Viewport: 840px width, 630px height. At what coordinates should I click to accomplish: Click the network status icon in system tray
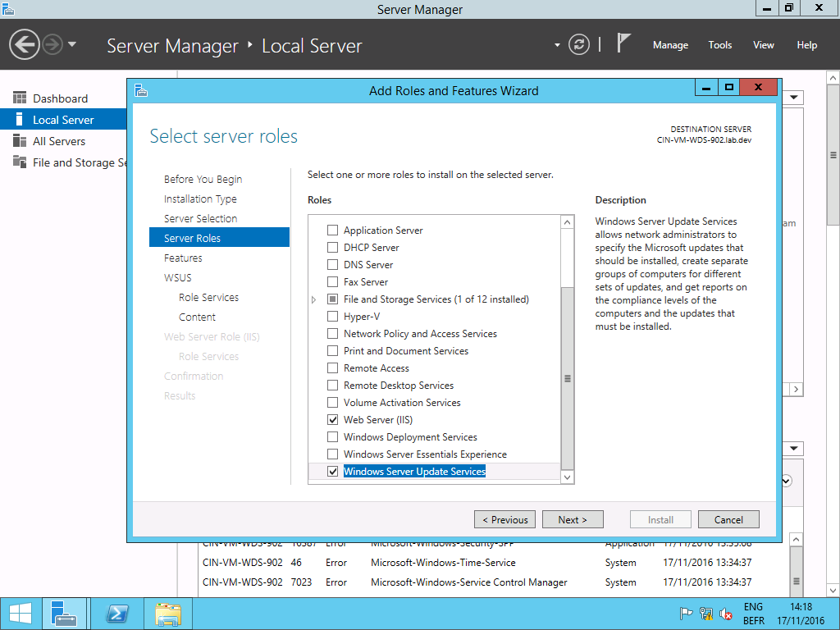(706, 614)
